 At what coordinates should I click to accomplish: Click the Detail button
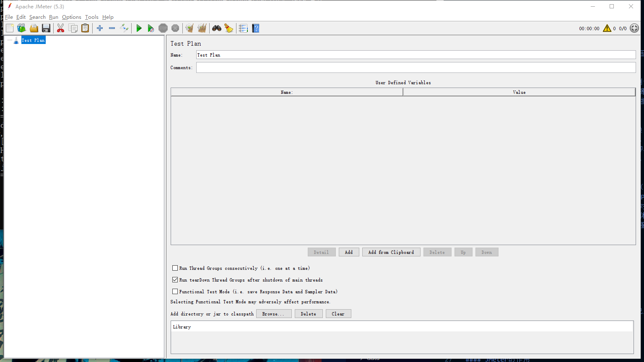click(322, 252)
